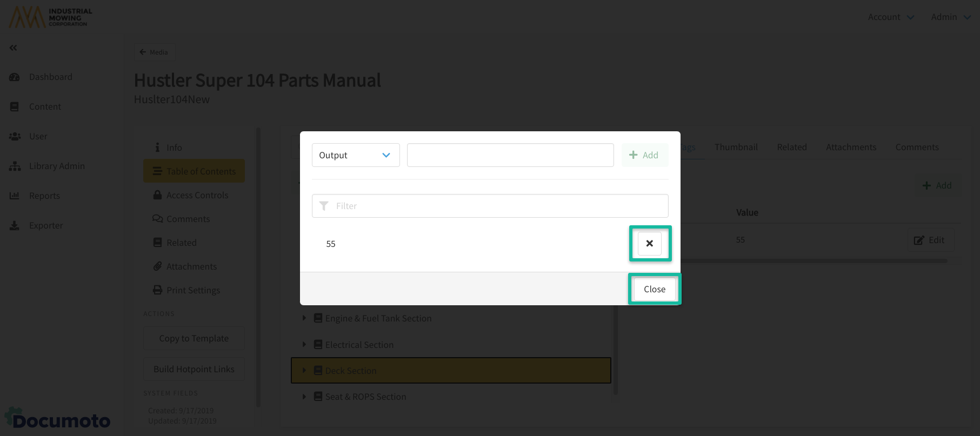Open the Exporter page

click(x=46, y=225)
